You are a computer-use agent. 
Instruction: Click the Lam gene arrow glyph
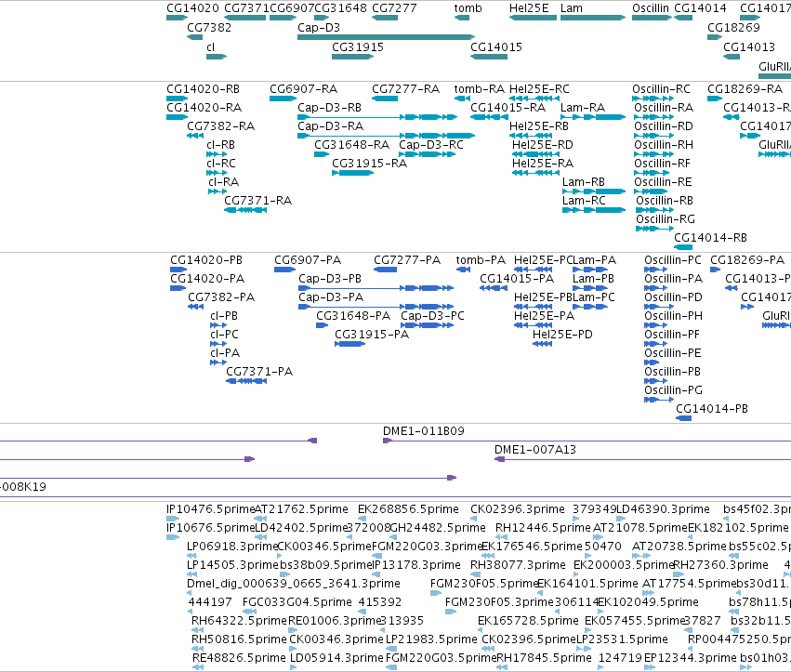593,18
